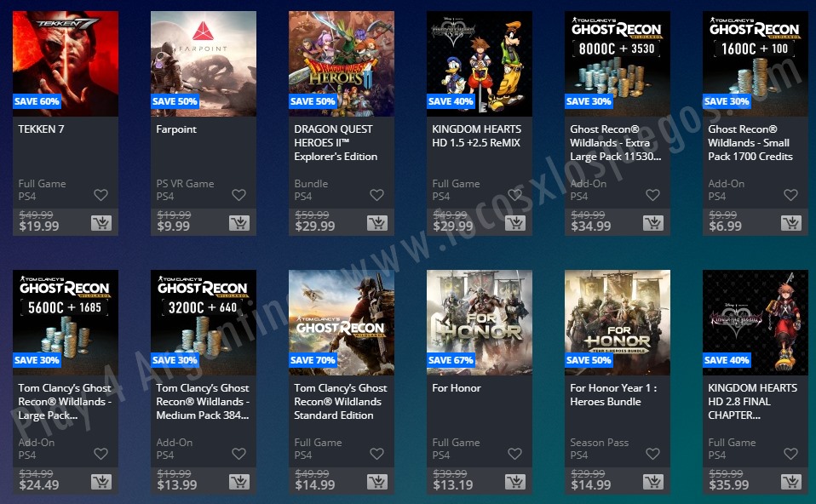Add Farpoint to the cart
This screenshot has height=504, width=816.
pyautogui.click(x=239, y=223)
